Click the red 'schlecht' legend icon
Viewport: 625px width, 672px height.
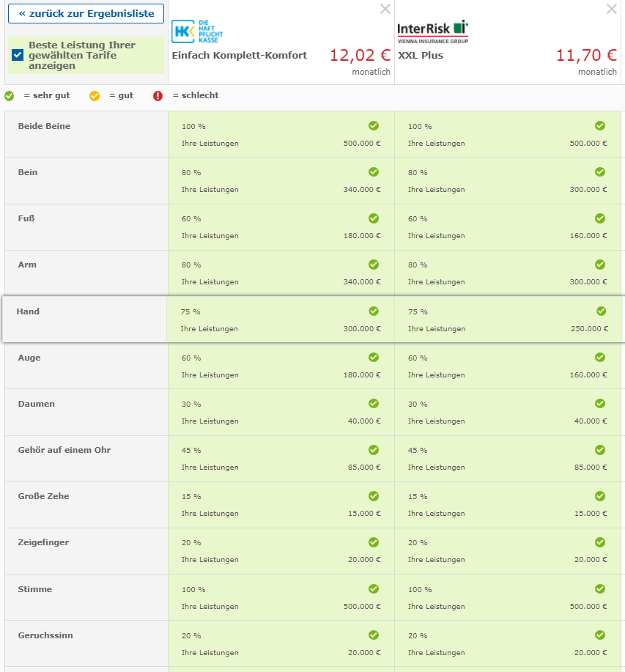click(158, 96)
